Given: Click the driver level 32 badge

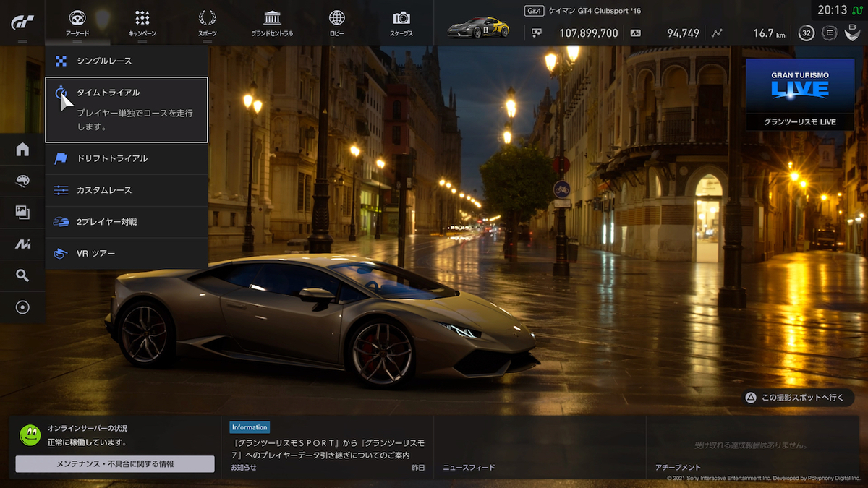Looking at the screenshot, I should pyautogui.click(x=807, y=33).
